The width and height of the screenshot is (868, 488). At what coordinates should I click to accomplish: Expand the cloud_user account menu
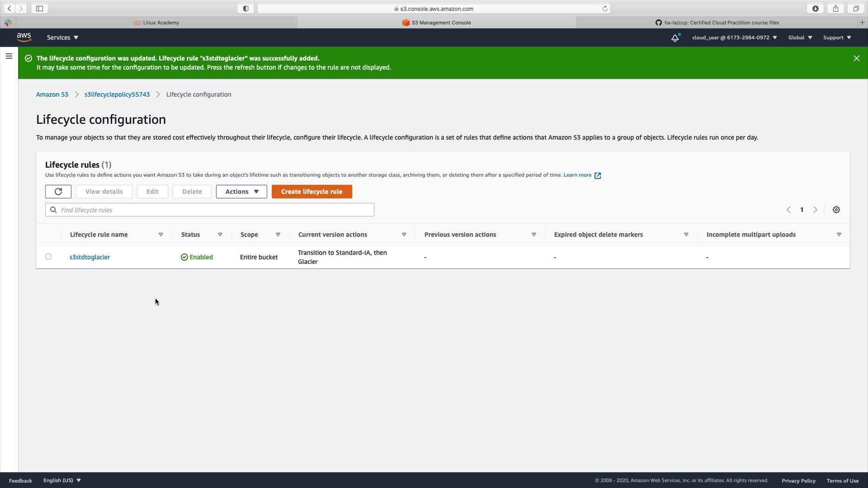click(x=734, y=38)
